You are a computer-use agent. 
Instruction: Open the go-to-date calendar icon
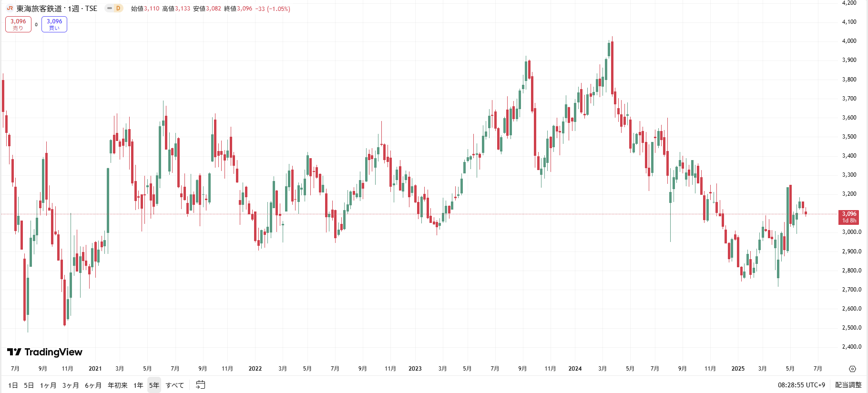pyautogui.click(x=201, y=385)
